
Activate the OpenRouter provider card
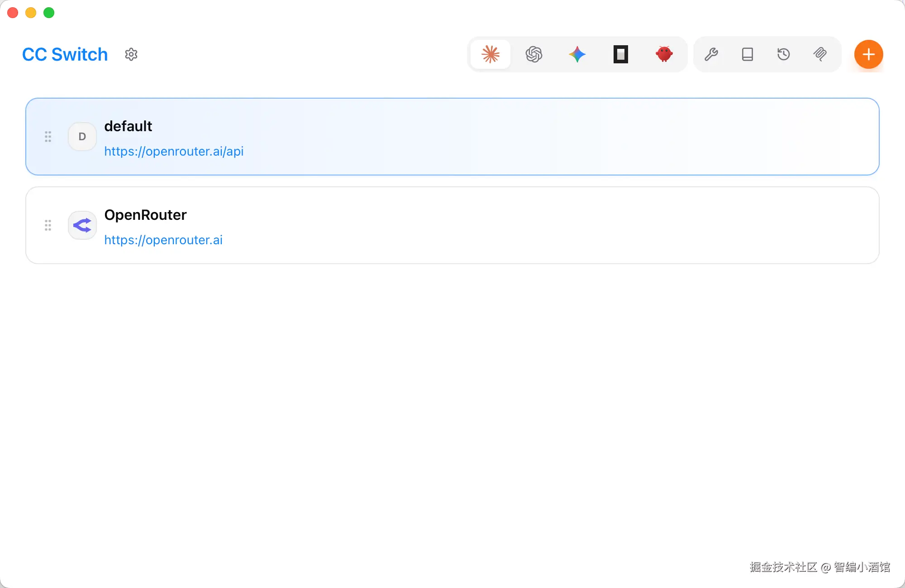(498, 225)
